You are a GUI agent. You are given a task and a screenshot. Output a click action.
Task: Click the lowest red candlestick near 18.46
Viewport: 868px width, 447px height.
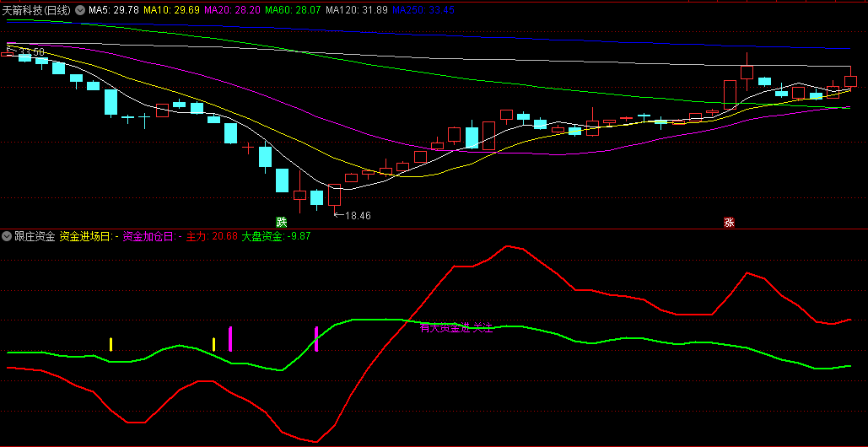(x=334, y=195)
